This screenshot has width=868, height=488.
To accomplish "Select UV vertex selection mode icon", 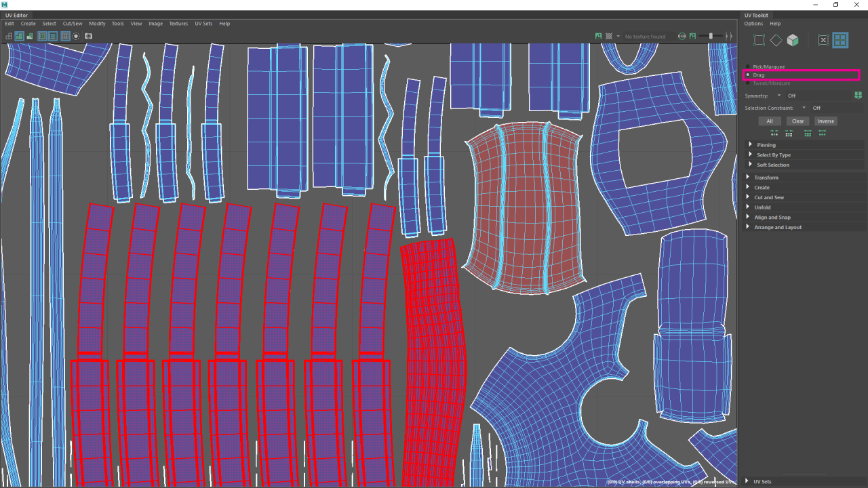I will coord(759,40).
